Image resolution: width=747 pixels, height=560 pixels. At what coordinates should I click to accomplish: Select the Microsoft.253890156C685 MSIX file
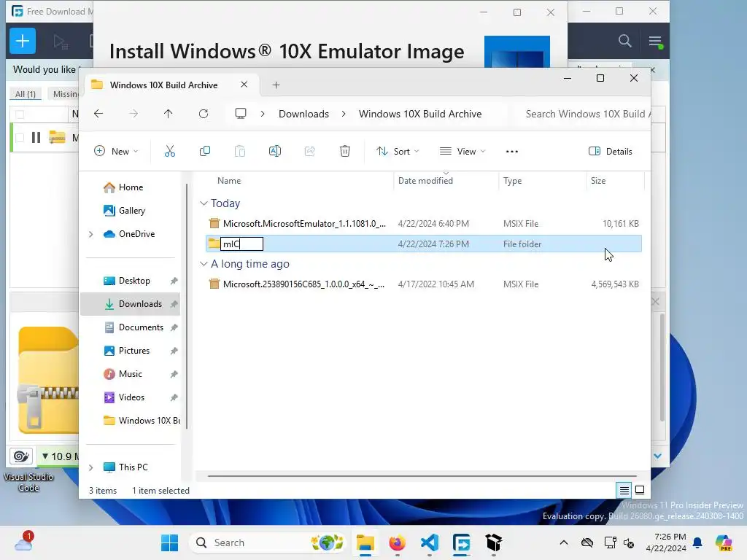(x=424, y=284)
